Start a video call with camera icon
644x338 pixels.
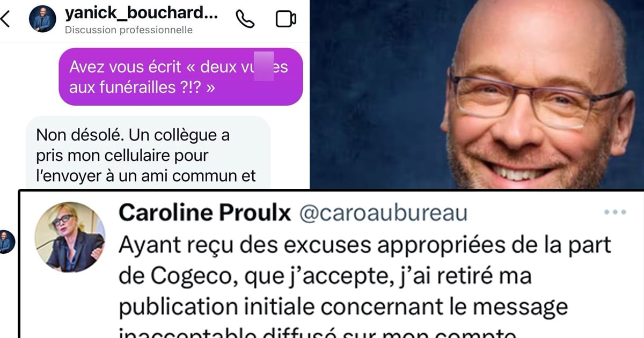click(286, 19)
